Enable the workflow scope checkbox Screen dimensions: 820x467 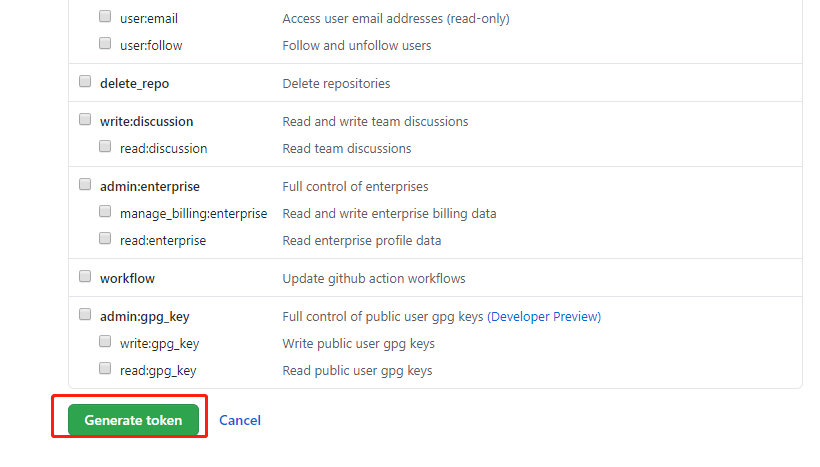click(x=85, y=276)
